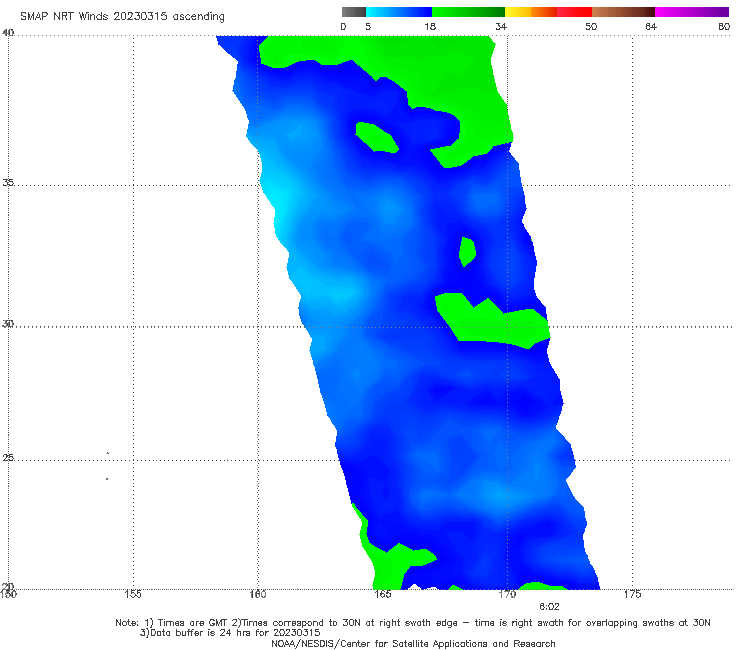Click the color bar label "5"

[368, 26]
